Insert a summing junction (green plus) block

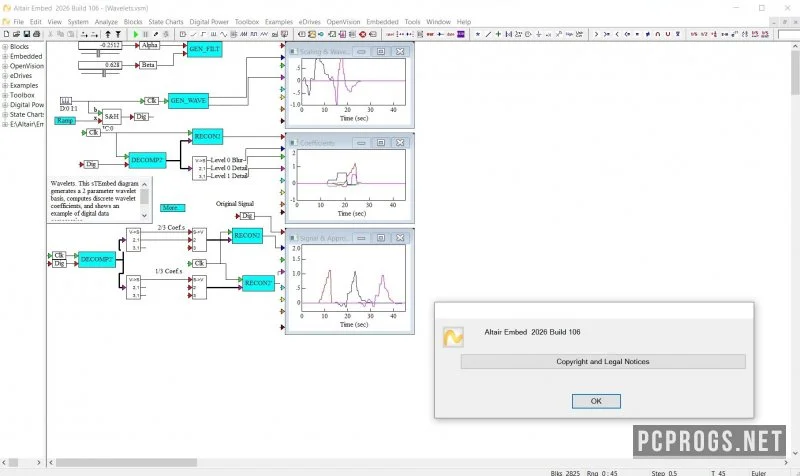pyautogui.click(x=498, y=34)
